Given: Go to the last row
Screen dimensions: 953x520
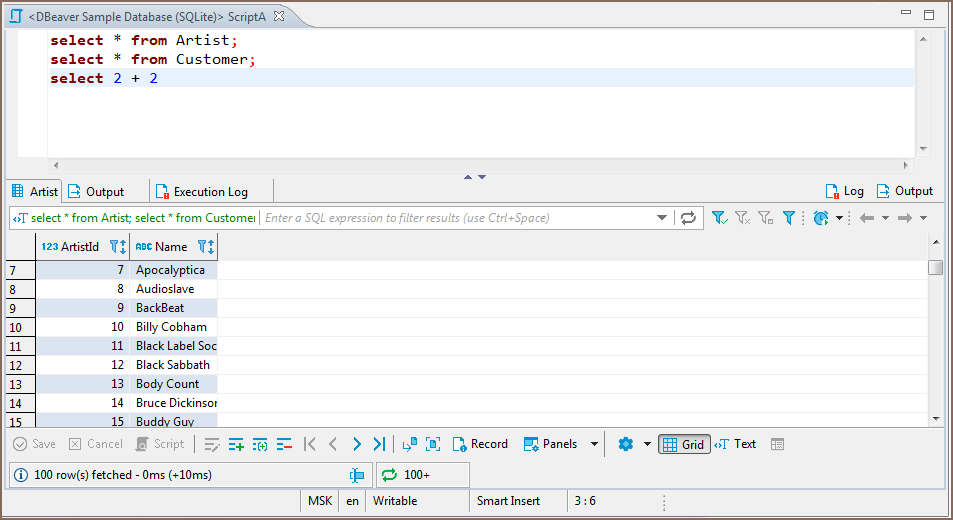Looking at the screenshot, I should tap(379, 444).
